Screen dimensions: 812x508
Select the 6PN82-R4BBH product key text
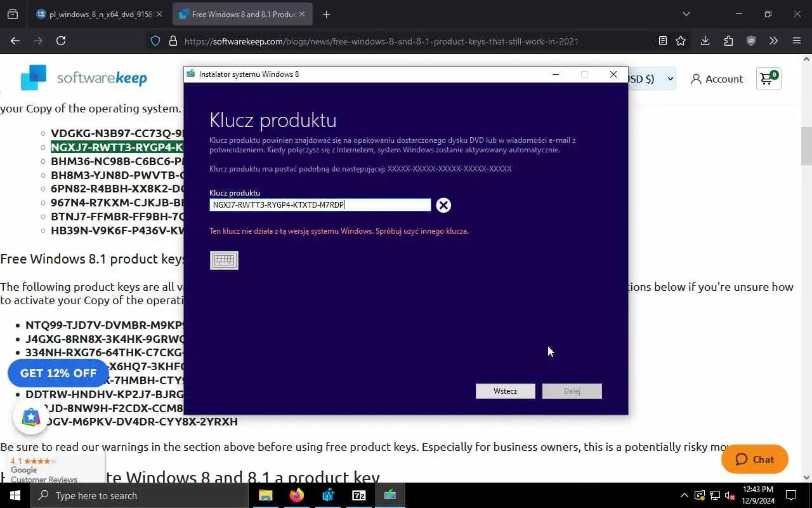117,189
